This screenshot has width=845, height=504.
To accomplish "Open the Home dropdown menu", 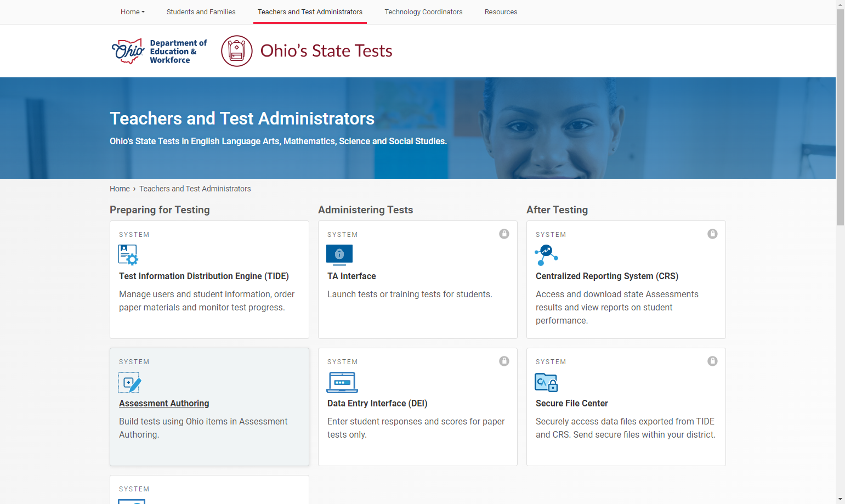I will point(133,12).
